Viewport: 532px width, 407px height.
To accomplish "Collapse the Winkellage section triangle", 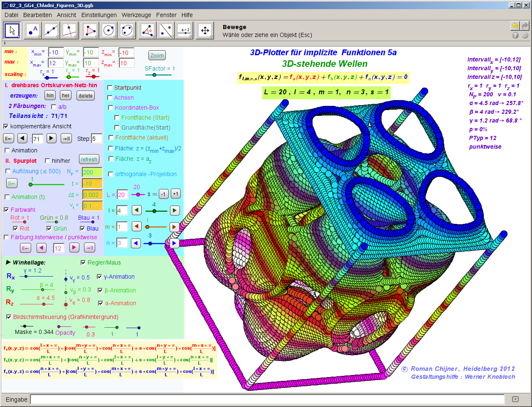I will [x=8, y=262].
